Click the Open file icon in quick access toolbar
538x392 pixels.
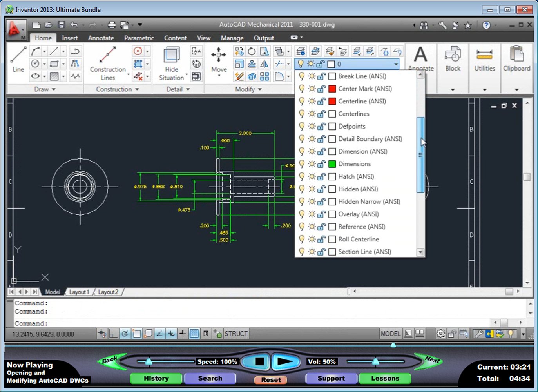(49, 25)
